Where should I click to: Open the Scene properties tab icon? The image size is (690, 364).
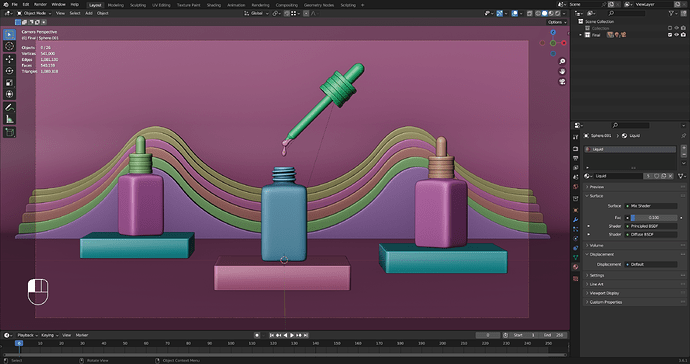576,177
